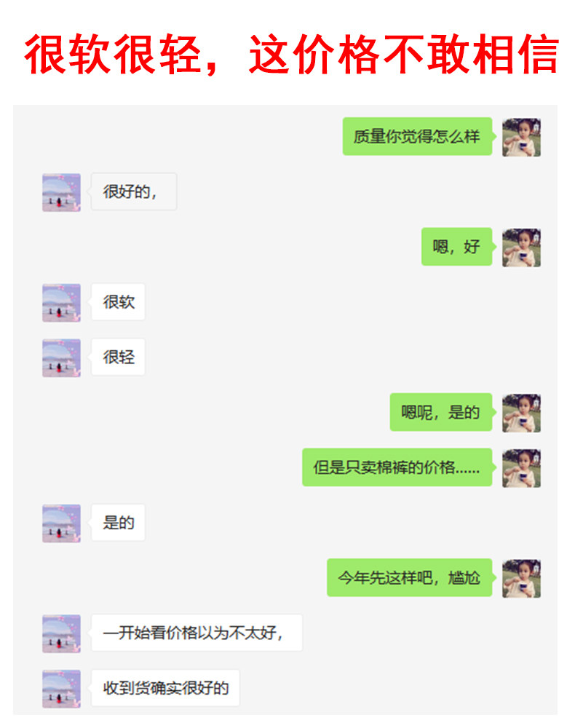Select the '很软' message bubble
The width and height of the screenshot is (575, 728).
click(x=119, y=302)
